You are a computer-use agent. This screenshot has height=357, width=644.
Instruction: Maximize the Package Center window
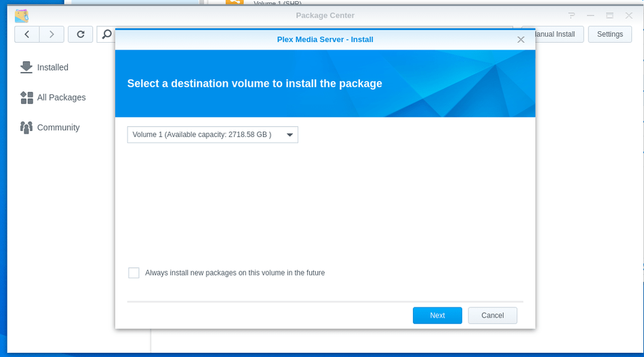point(610,16)
